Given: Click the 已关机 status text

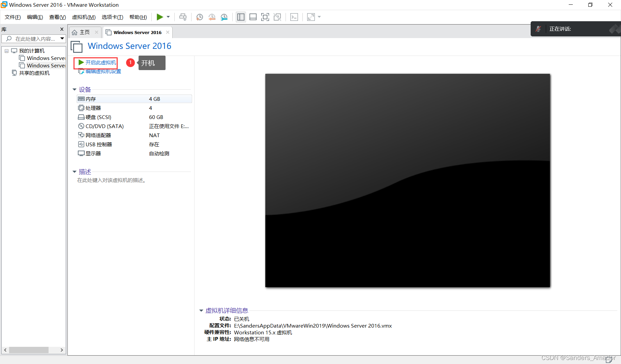Looking at the screenshot, I should click(242, 319).
